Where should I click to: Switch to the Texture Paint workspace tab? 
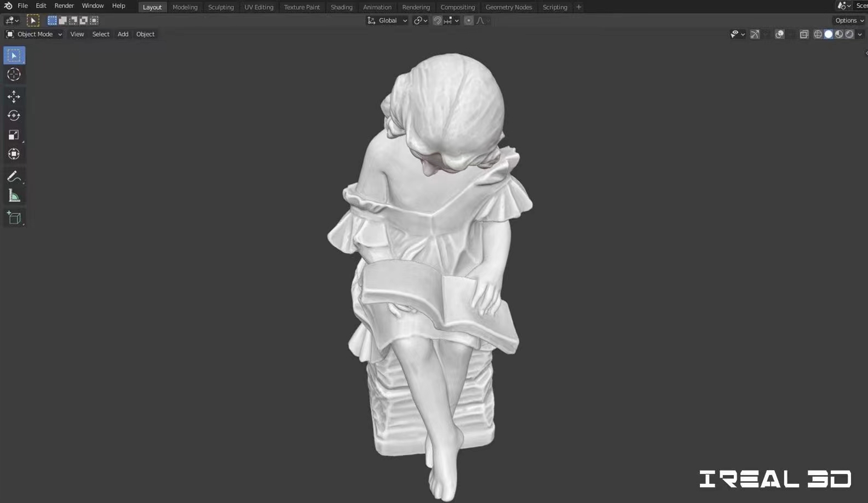point(302,7)
